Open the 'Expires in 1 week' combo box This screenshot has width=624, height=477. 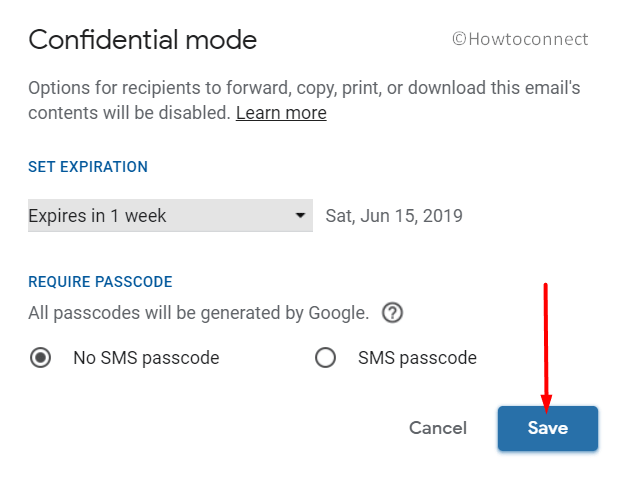tap(170, 216)
